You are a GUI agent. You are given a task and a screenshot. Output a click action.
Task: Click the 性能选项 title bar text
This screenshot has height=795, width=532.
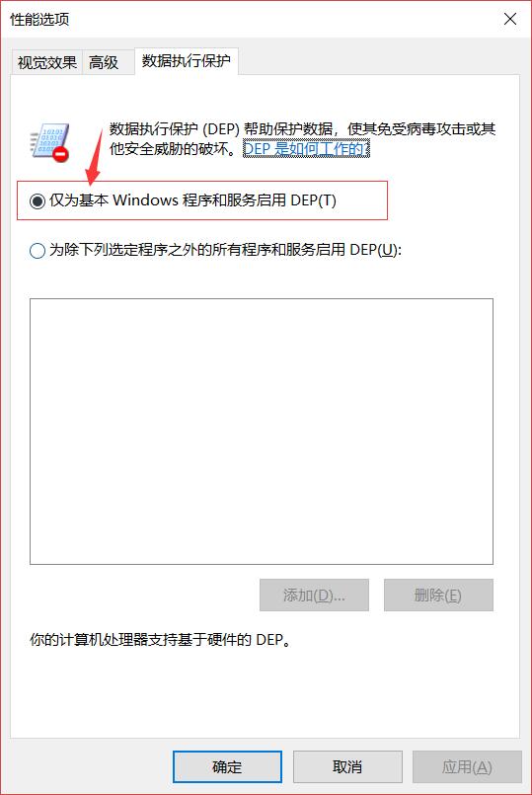pos(39,20)
